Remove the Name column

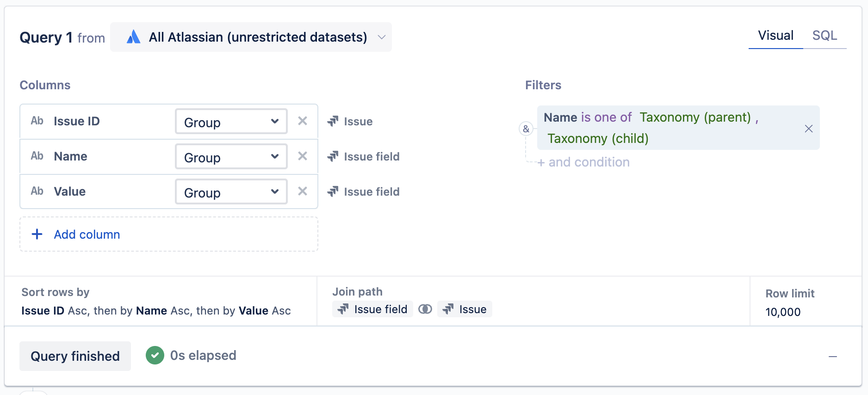(303, 156)
